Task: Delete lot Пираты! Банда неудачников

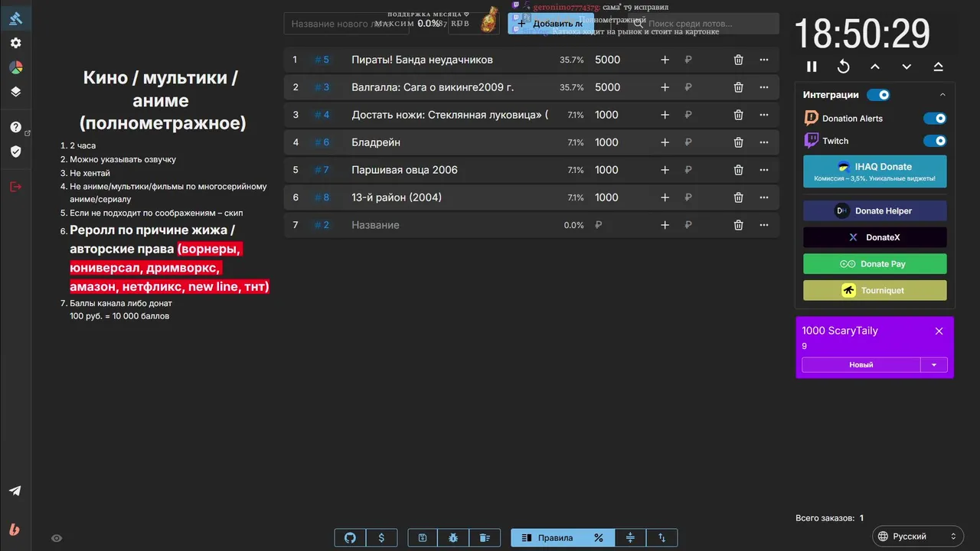Action: [x=738, y=60]
